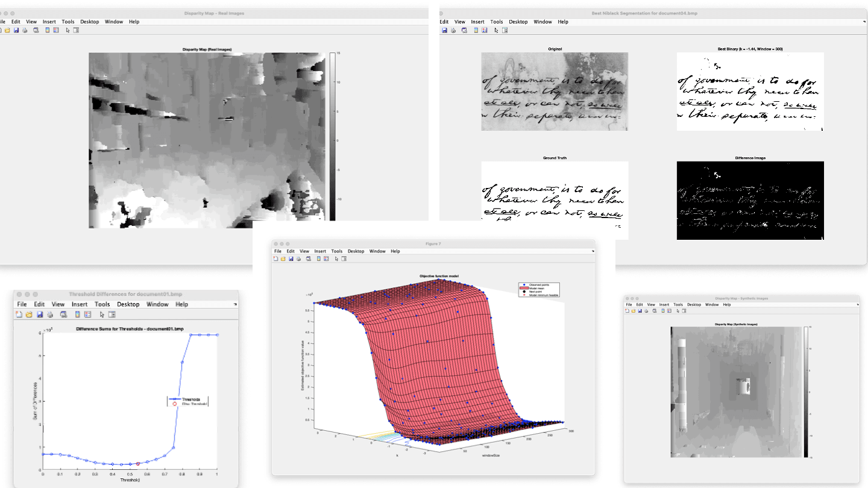Print the Best Niblack Segmentation figure
868x488 pixels.
pyautogui.click(x=453, y=30)
